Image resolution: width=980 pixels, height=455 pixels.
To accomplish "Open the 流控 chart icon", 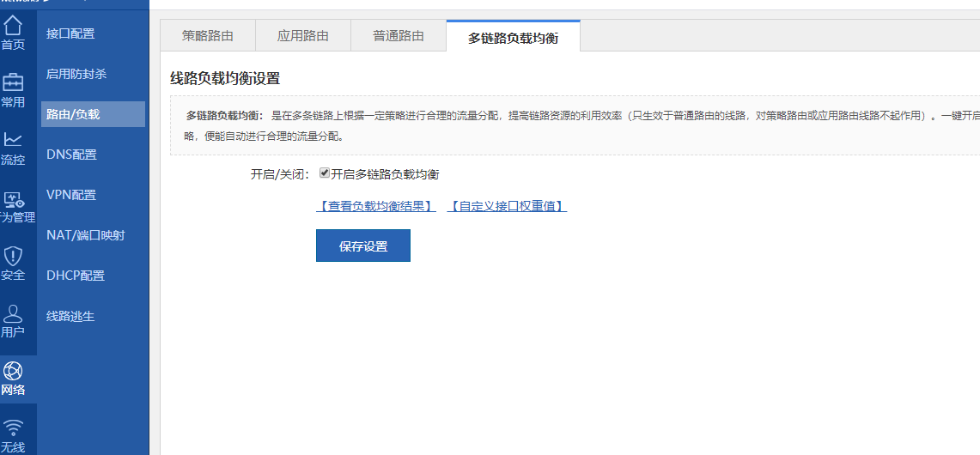I will point(13,139).
